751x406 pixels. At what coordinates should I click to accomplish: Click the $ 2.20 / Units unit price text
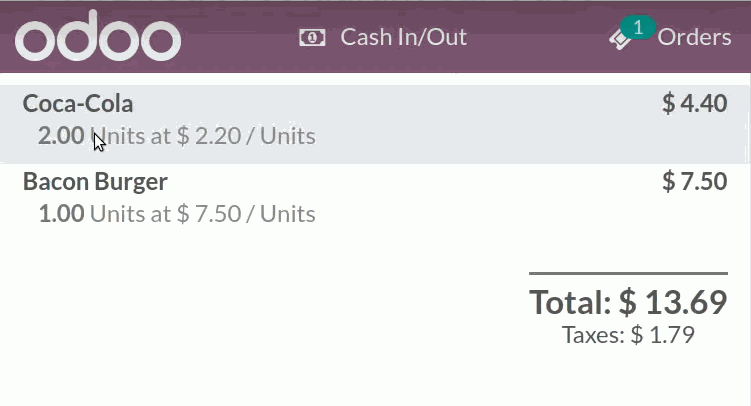246,136
